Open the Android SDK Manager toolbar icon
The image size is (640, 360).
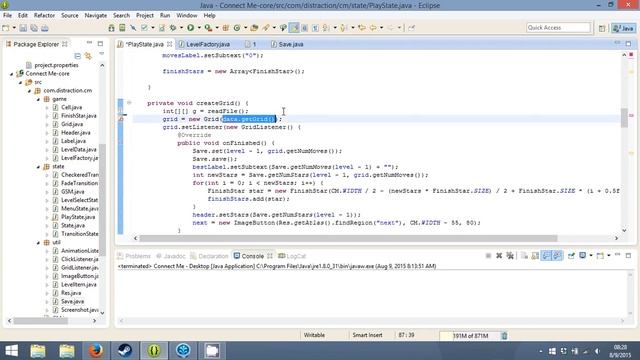(x=111, y=28)
